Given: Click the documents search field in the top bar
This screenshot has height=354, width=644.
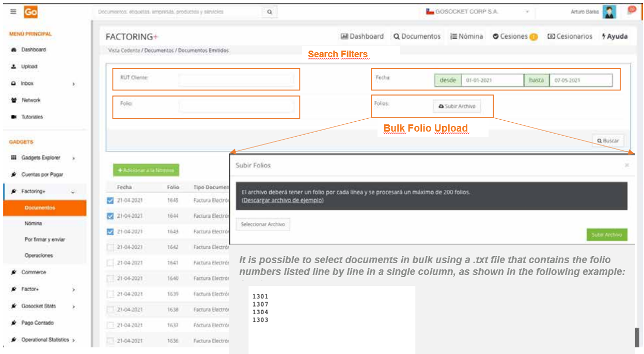Looking at the screenshot, I should tap(178, 12).
